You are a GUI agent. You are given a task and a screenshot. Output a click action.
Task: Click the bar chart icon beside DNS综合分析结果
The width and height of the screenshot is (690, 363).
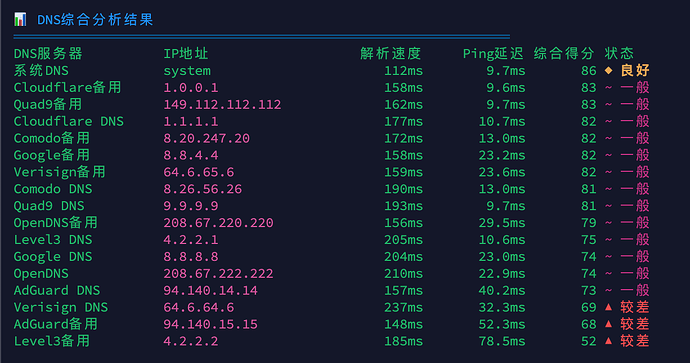pos(20,19)
